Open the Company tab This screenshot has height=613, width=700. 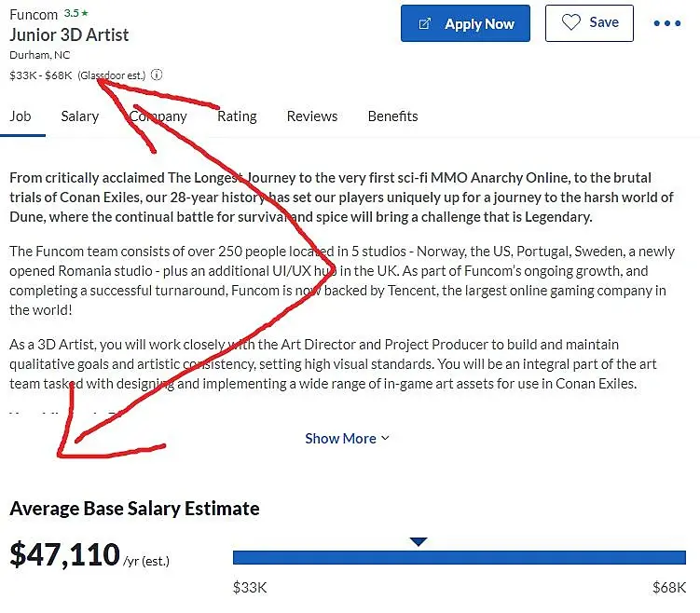[158, 116]
